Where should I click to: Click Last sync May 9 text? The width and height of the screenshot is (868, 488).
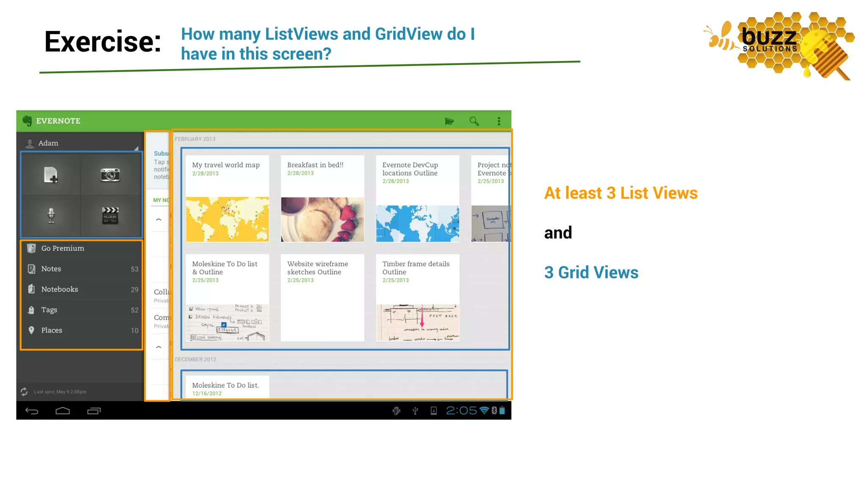click(x=60, y=392)
